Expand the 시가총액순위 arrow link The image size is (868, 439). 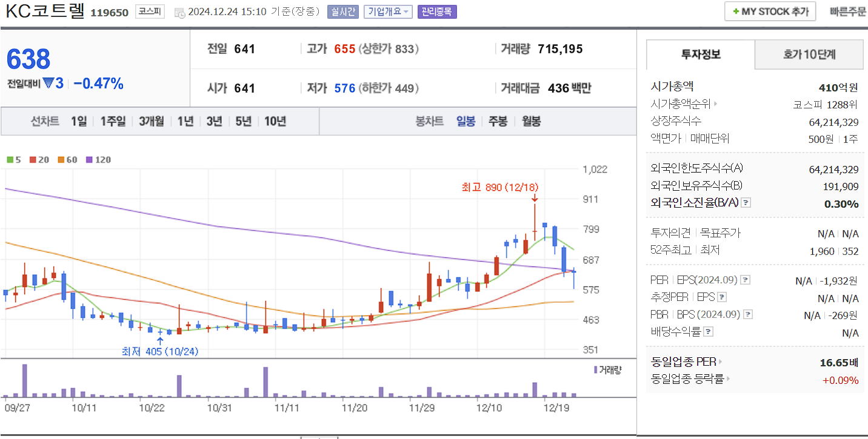point(715,104)
